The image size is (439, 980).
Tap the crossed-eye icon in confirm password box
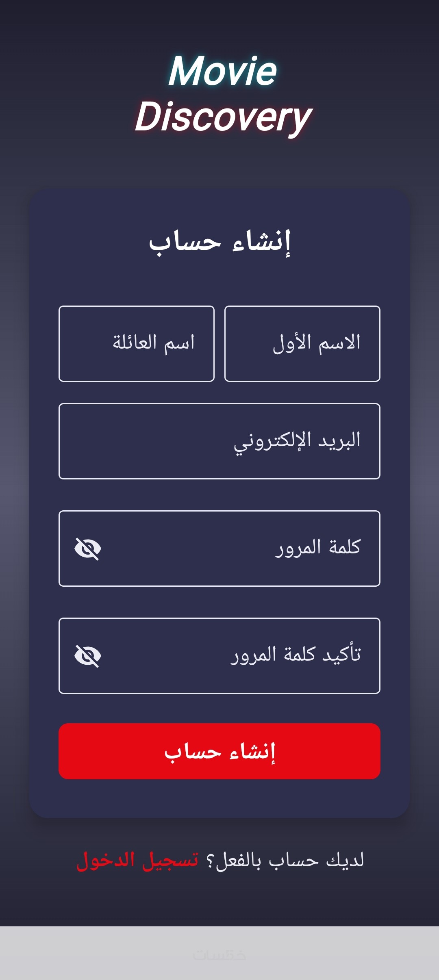88,656
